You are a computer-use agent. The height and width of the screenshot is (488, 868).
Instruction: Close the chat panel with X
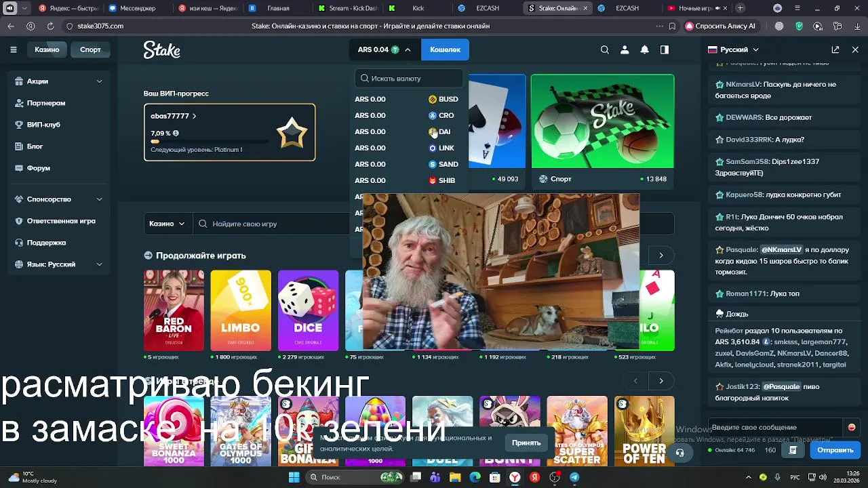click(855, 49)
